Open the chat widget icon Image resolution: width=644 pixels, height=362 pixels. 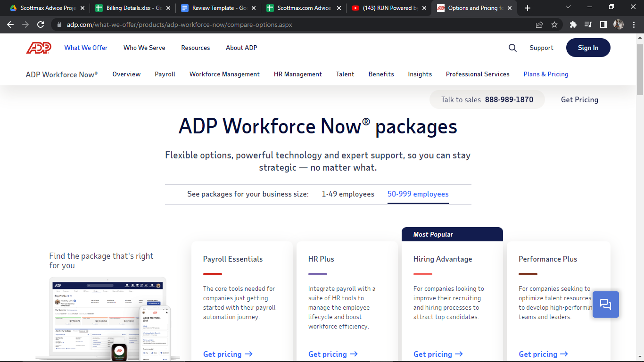pyautogui.click(x=605, y=304)
